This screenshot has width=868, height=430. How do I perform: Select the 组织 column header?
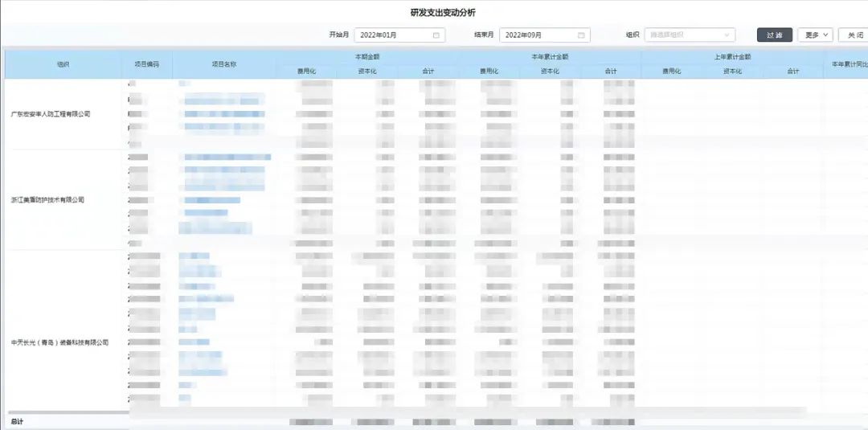(63, 64)
